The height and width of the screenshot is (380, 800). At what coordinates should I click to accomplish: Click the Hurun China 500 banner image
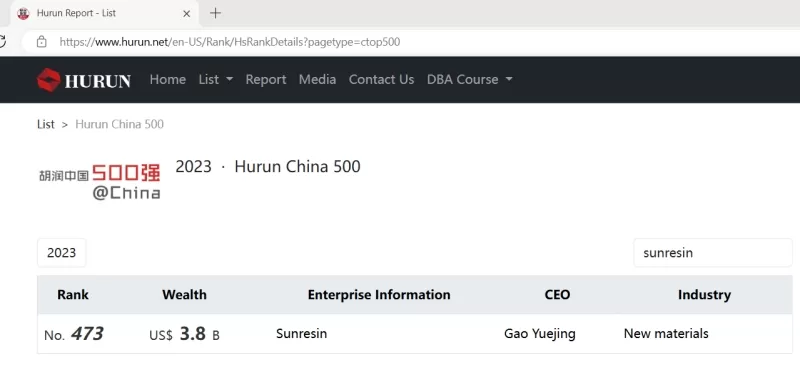[x=99, y=181]
